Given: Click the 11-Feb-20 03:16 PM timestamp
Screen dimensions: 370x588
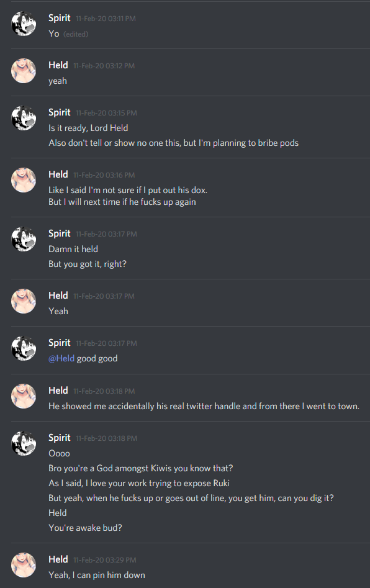Looking at the screenshot, I should click(104, 175).
